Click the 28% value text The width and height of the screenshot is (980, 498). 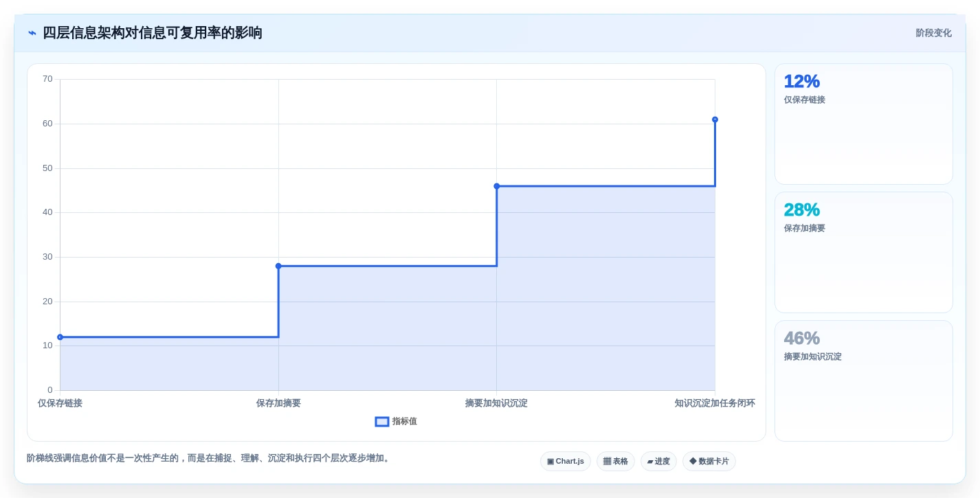tap(802, 210)
